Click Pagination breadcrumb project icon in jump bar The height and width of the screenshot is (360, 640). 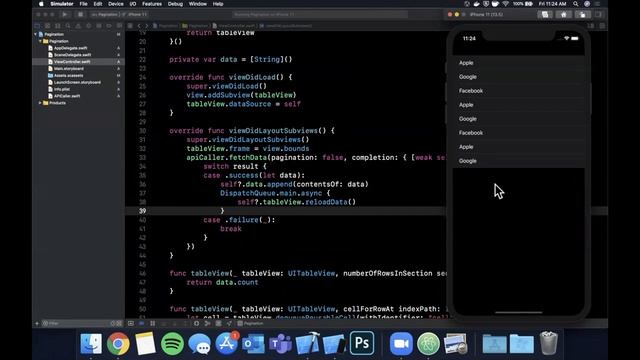point(156,26)
